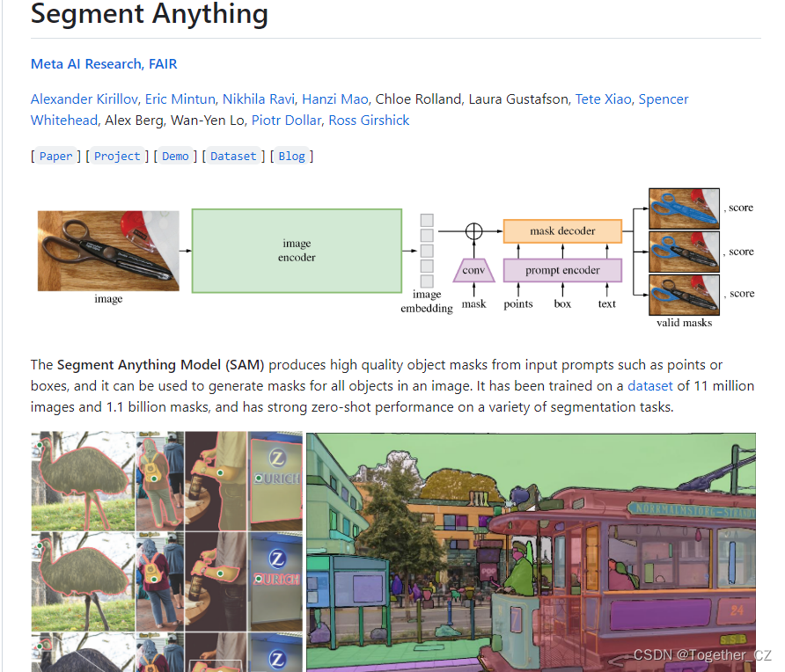Click the top Zurich sign image
The image size is (785, 672).
pyautogui.click(x=276, y=481)
